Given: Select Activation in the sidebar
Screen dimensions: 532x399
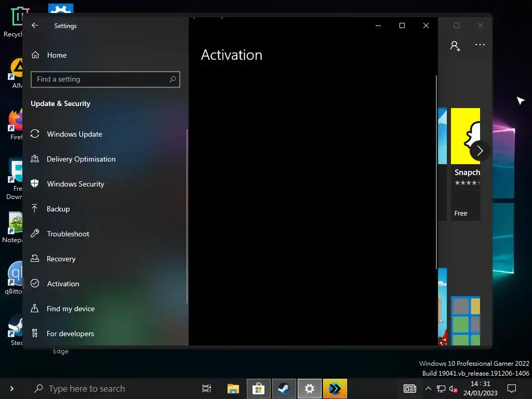Looking at the screenshot, I should tap(63, 284).
